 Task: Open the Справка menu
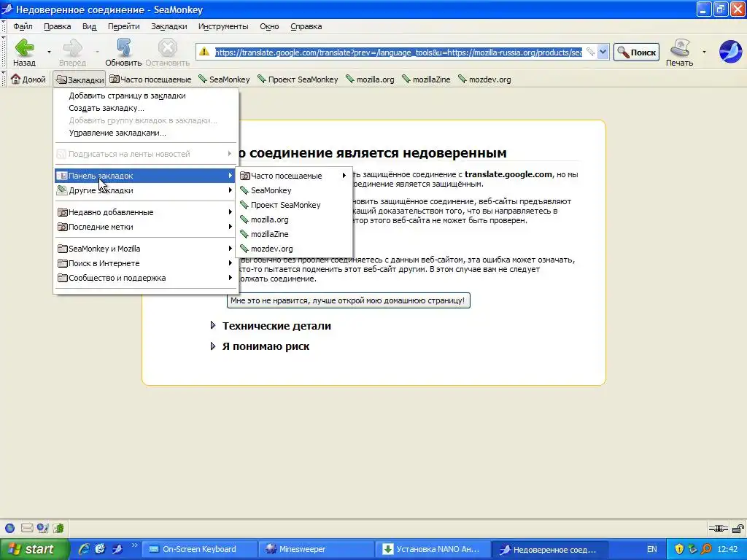coord(306,26)
